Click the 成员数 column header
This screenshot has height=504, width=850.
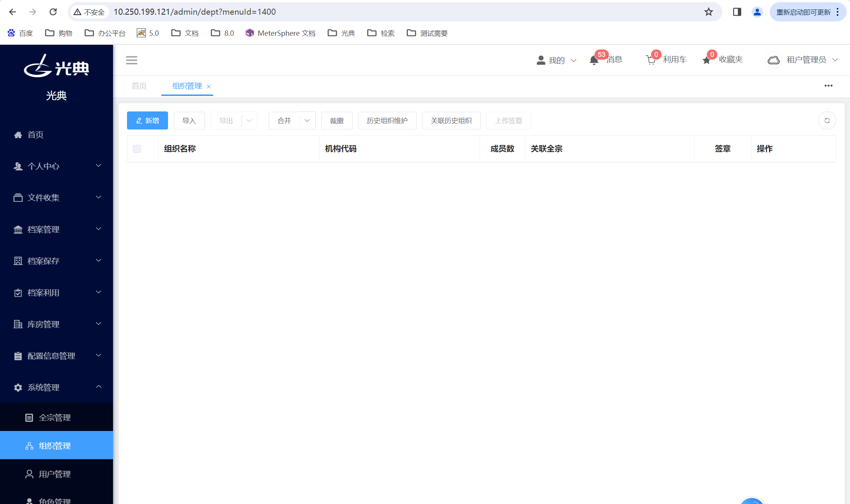tap(502, 149)
